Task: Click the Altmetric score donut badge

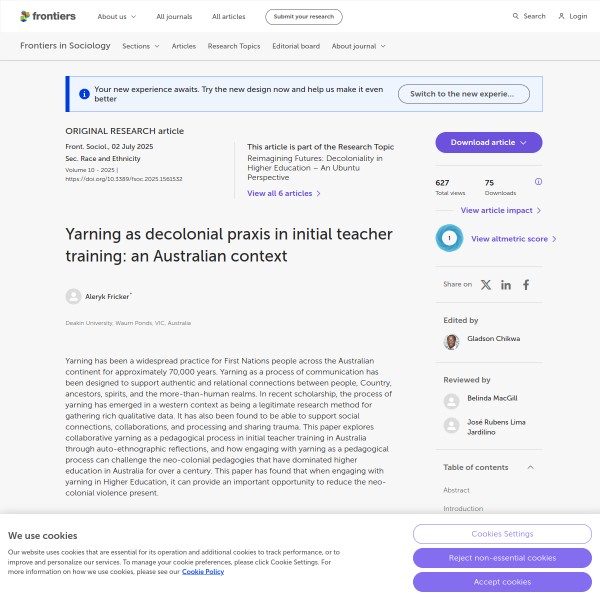Action: click(449, 239)
